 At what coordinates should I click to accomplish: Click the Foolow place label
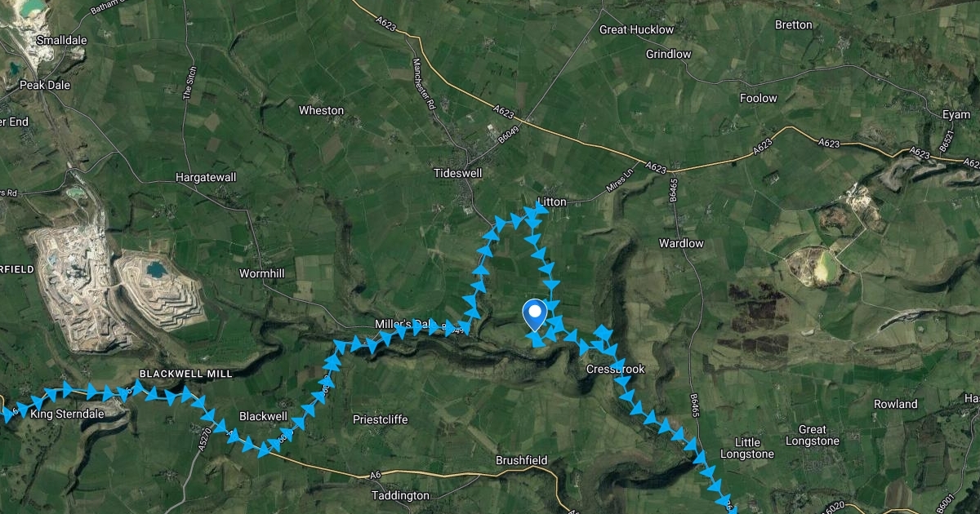[759, 98]
